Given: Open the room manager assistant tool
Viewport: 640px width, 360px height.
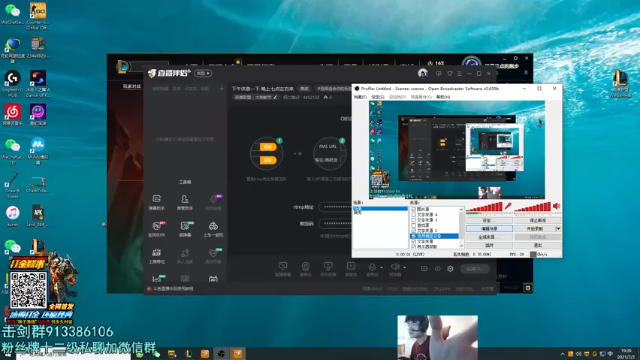Looking at the screenshot, I should tap(184, 202).
